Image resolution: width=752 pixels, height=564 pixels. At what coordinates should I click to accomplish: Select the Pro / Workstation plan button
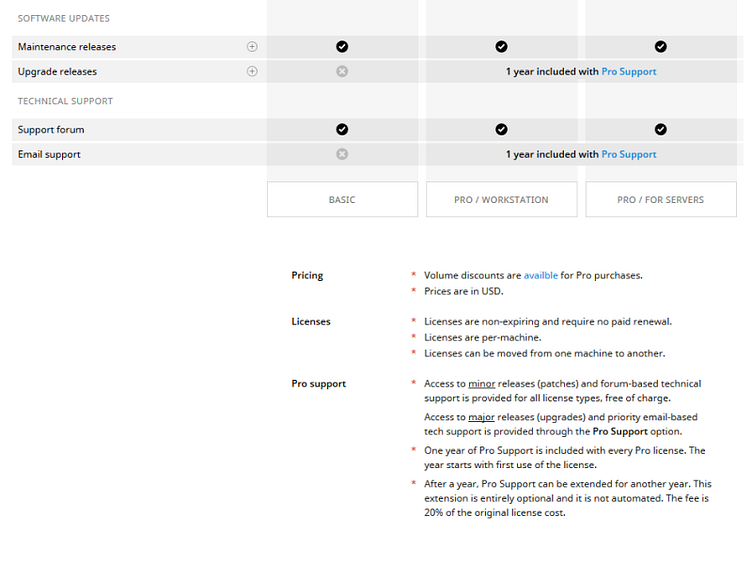point(501,200)
